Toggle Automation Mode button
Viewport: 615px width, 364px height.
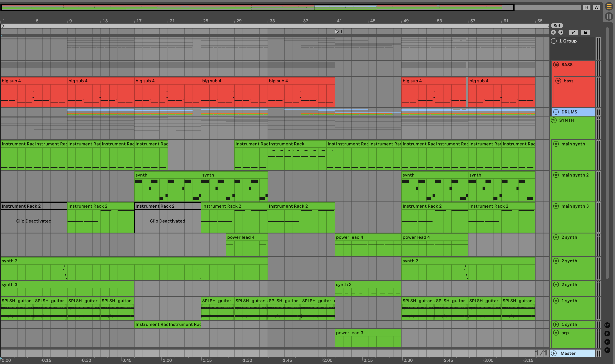point(573,32)
